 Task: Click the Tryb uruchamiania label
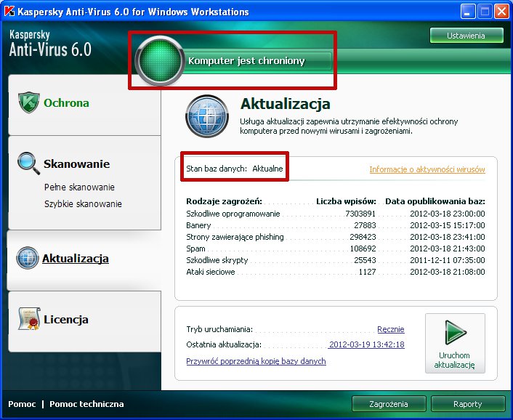tap(219, 329)
